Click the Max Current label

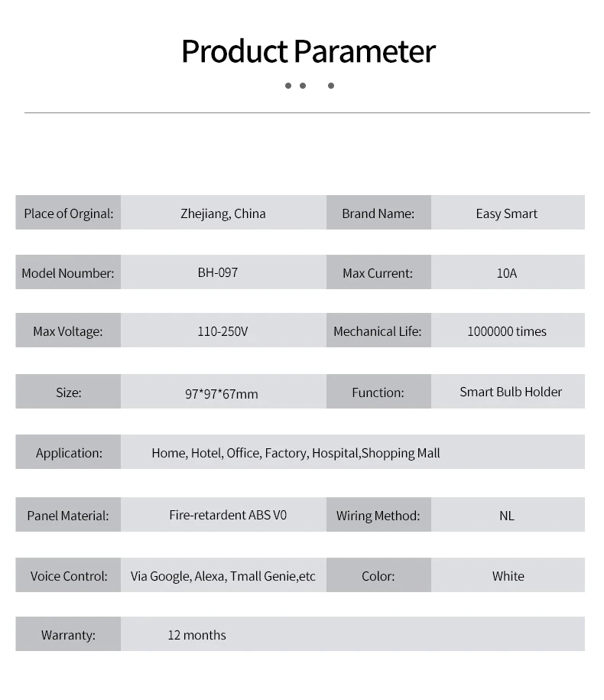378,273
